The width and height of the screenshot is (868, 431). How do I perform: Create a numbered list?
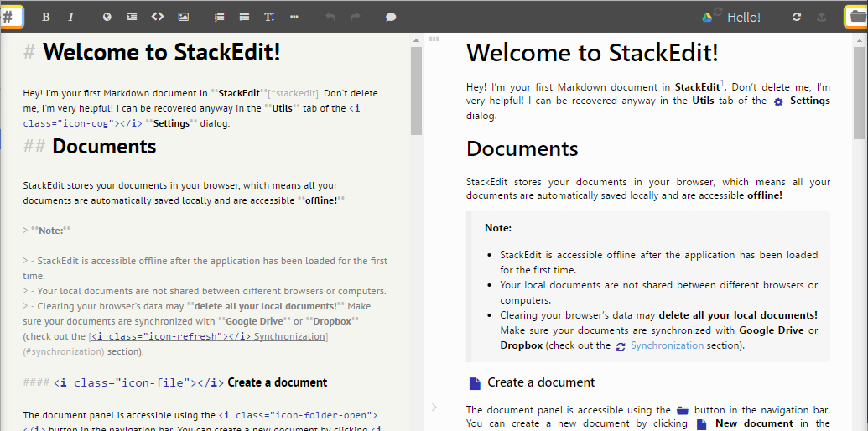[219, 17]
